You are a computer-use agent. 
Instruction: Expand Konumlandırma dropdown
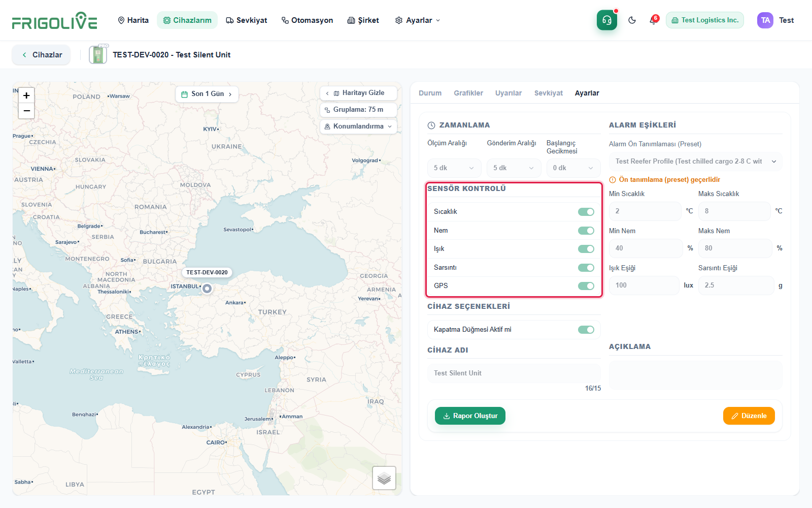(359, 126)
